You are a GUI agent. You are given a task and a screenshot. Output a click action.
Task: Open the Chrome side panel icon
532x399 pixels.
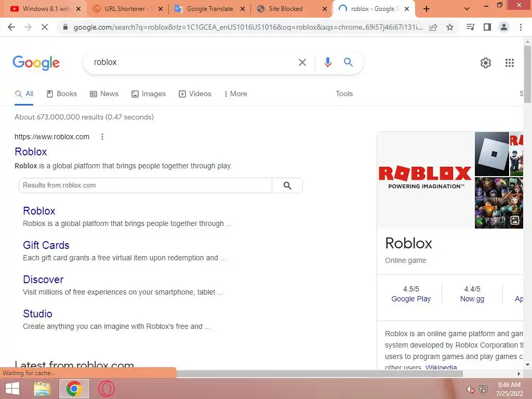point(487,27)
